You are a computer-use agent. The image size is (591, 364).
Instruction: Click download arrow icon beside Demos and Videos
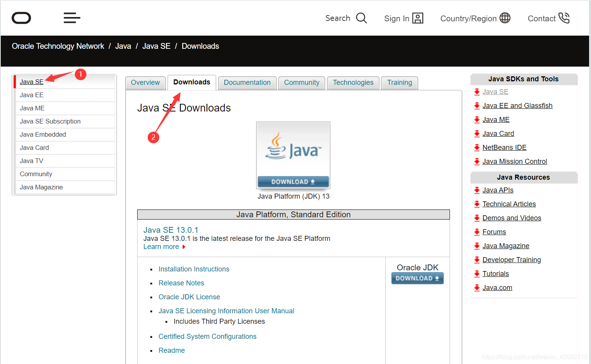tap(477, 218)
